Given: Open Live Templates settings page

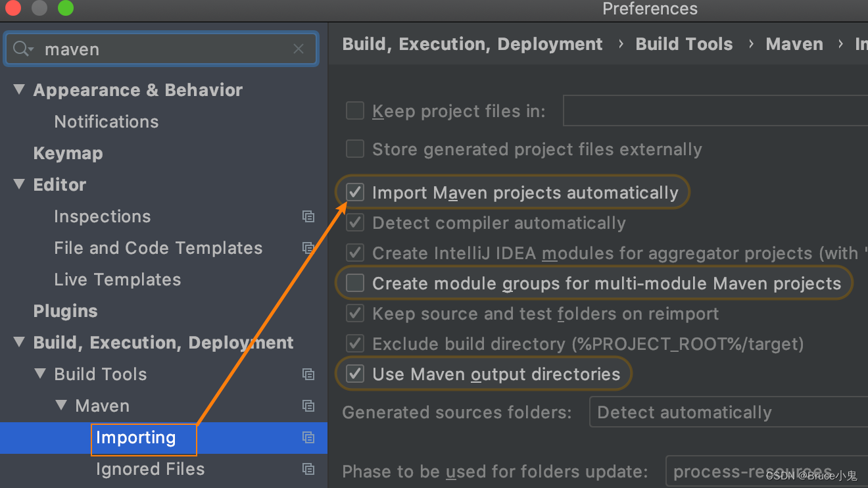Looking at the screenshot, I should tap(118, 280).
